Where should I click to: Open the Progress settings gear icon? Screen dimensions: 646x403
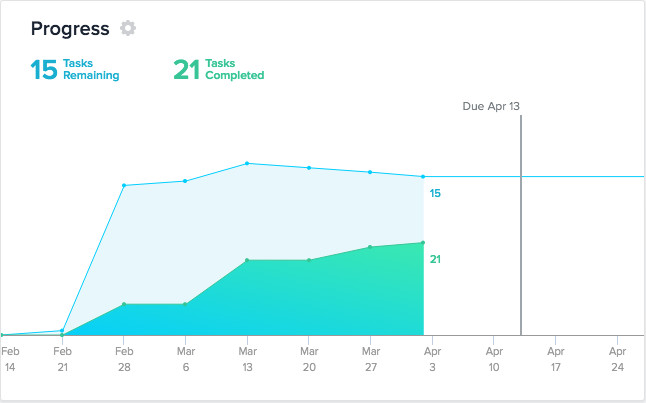click(127, 28)
